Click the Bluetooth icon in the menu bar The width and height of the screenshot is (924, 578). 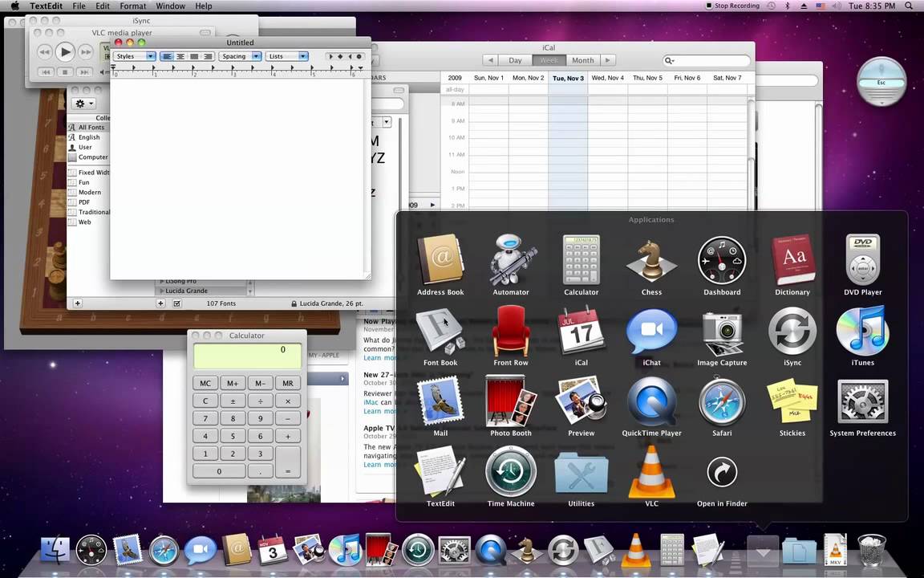(788, 6)
